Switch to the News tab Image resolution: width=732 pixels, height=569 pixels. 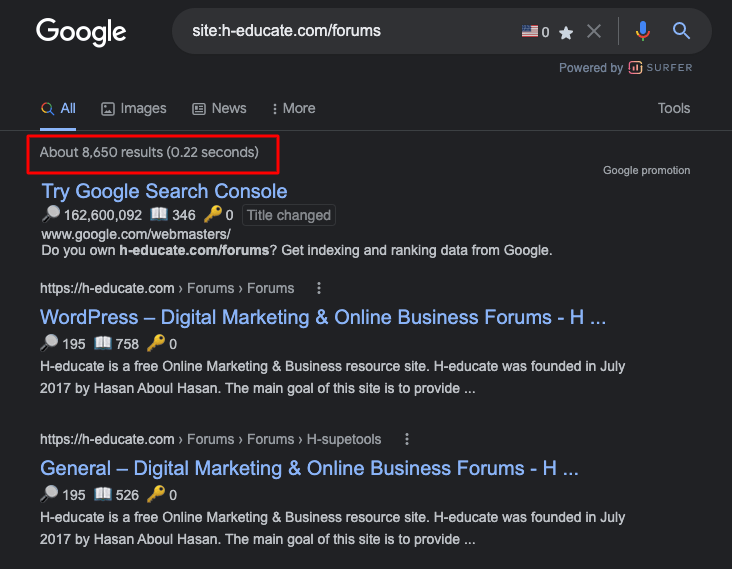219,108
